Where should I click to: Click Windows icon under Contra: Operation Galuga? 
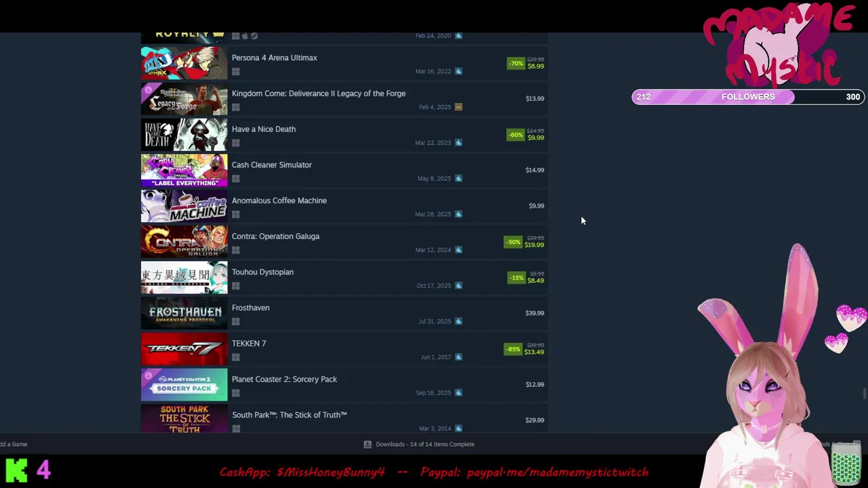click(235, 250)
